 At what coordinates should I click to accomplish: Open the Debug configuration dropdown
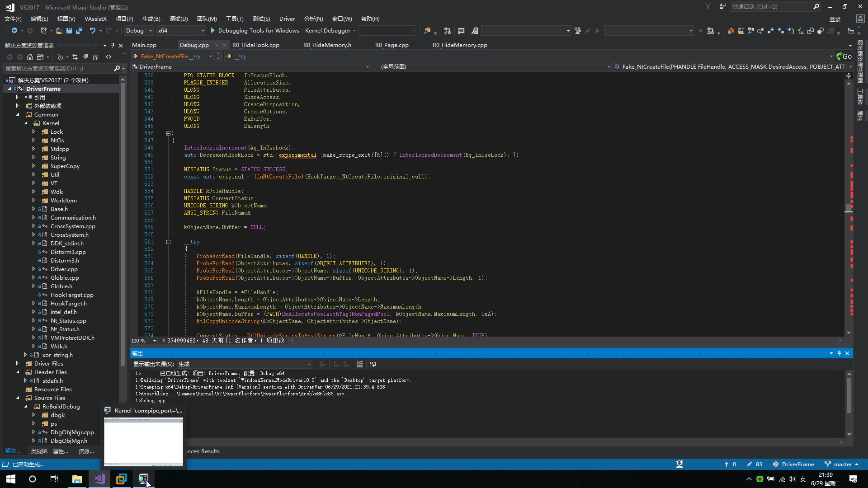click(150, 31)
